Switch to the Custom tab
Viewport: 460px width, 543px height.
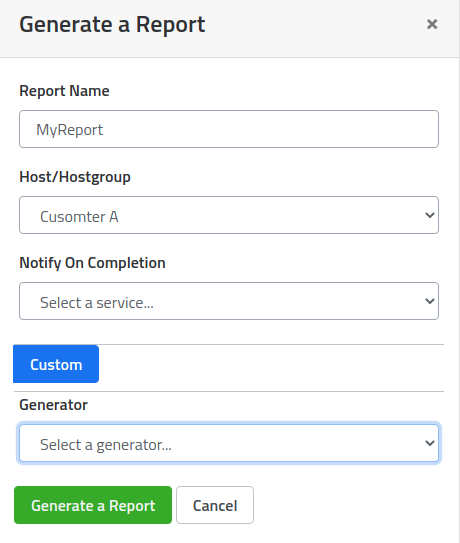[56, 364]
